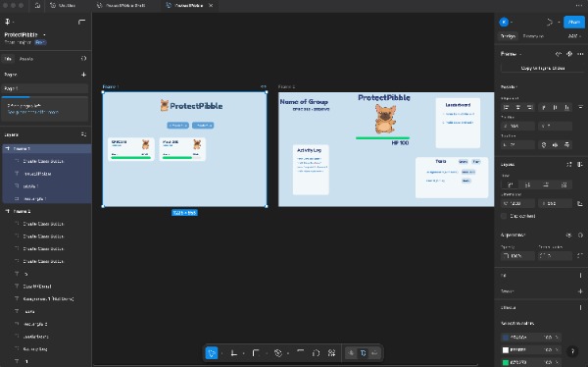The image size is (588, 367).
Task: Switch to the File tab in left panel
Action: (8, 59)
